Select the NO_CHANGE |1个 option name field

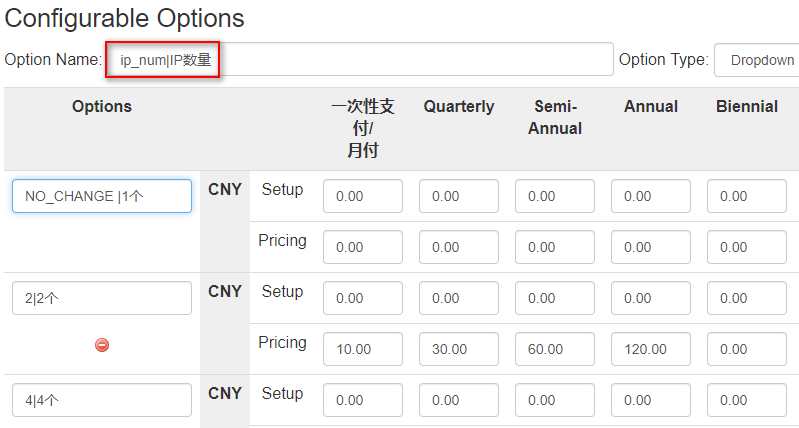(x=102, y=196)
